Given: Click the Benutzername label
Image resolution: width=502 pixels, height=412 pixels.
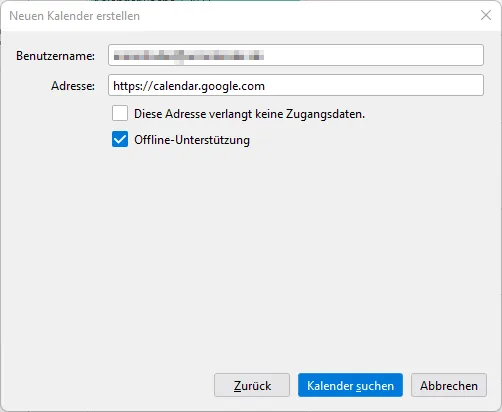Looking at the screenshot, I should [x=55, y=56].
